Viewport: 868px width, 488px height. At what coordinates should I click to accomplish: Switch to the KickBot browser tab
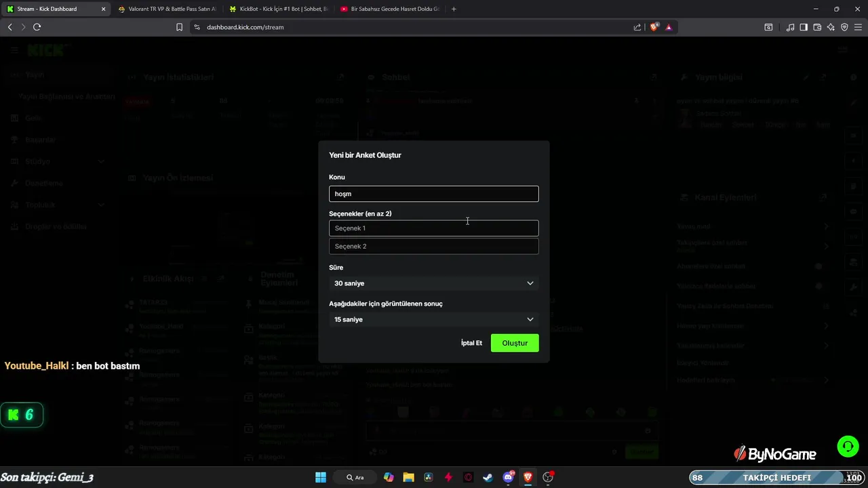278,9
